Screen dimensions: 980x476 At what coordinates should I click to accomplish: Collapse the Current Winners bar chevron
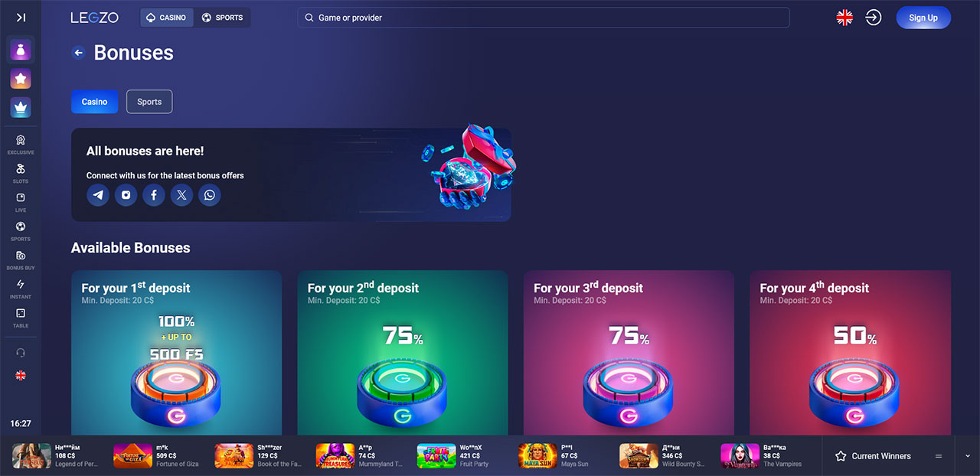(968, 456)
